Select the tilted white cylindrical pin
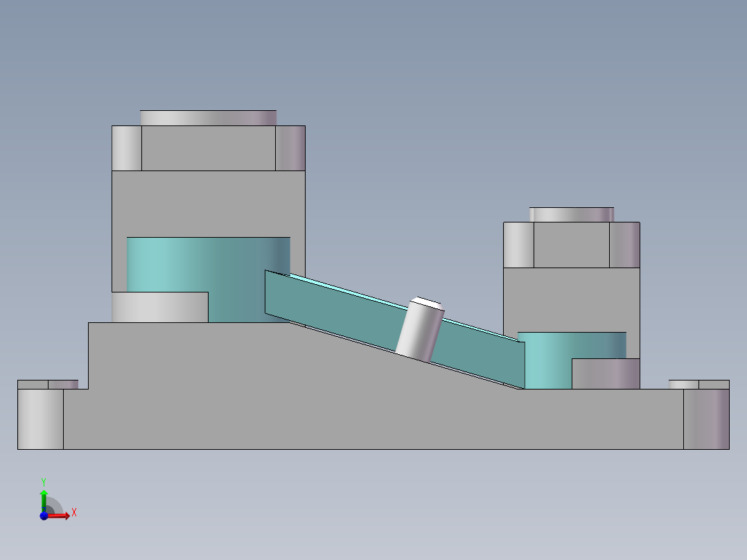This screenshot has width=747, height=560. pos(420,330)
